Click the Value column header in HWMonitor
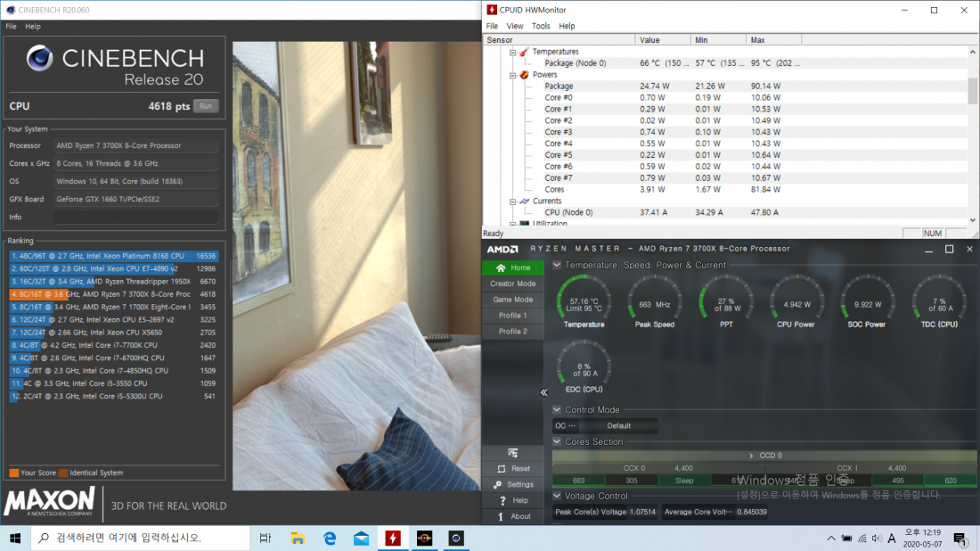 [x=663, y=40]
